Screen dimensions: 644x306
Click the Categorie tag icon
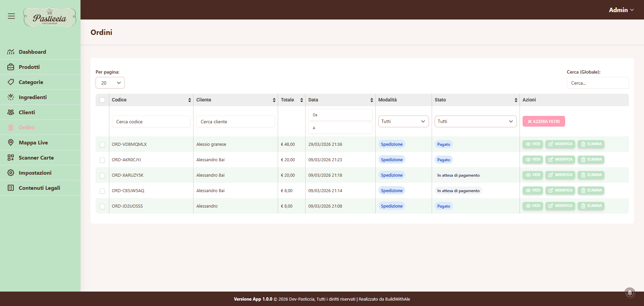pos(11,82)
